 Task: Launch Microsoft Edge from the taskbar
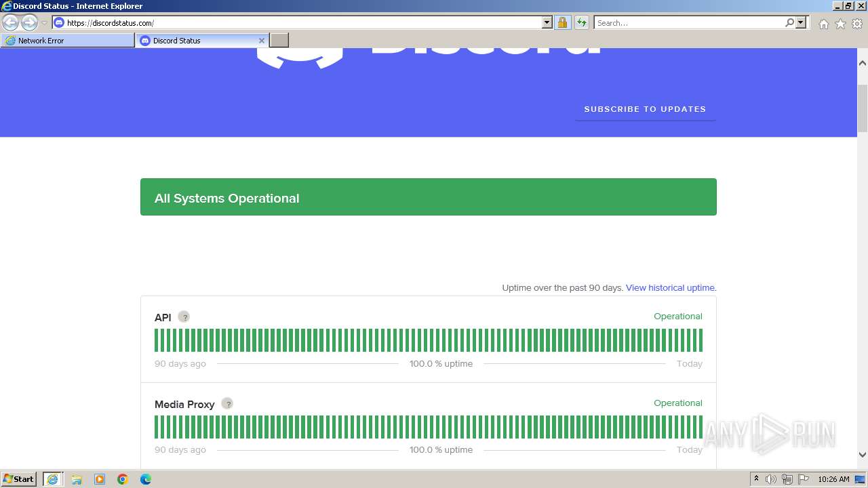146,479
